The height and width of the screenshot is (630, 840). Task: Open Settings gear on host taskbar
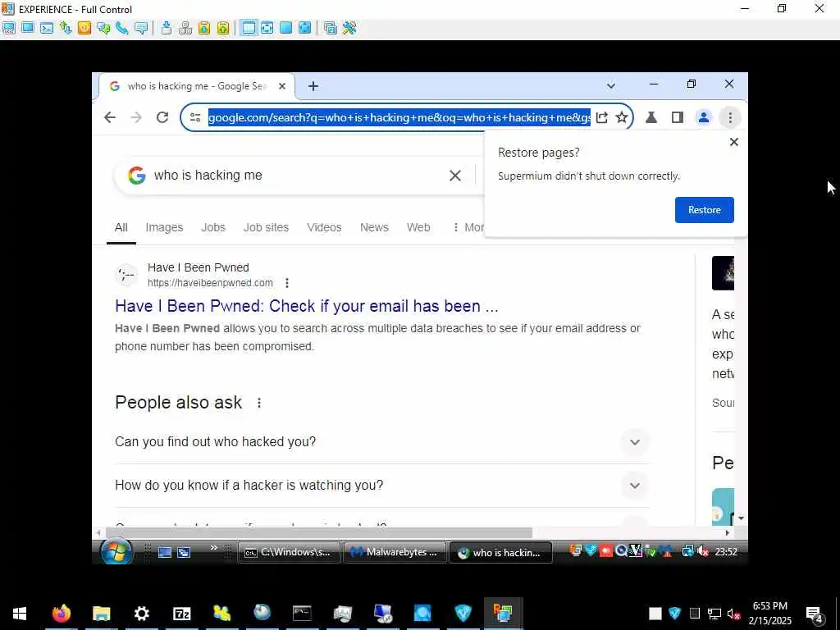[141, 614]
